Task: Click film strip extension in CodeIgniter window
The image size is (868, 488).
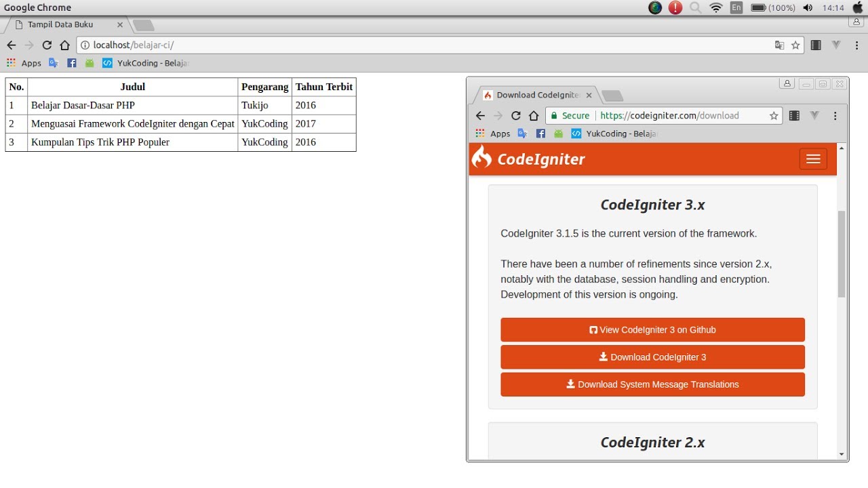Action: click(794, 116)
